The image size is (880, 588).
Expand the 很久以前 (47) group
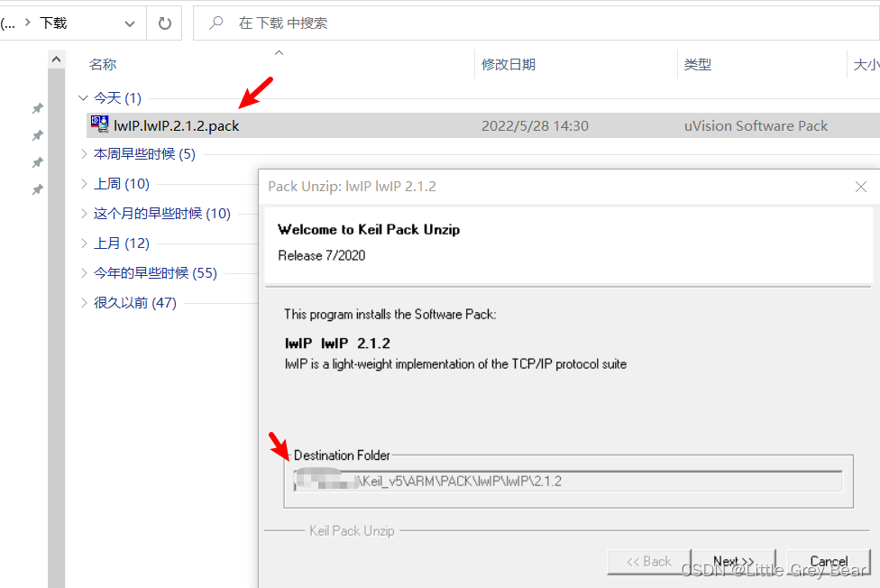coord(84,303)
